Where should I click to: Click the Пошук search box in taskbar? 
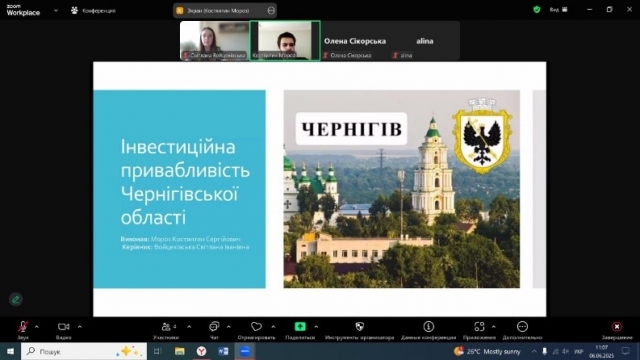(84, 351)
